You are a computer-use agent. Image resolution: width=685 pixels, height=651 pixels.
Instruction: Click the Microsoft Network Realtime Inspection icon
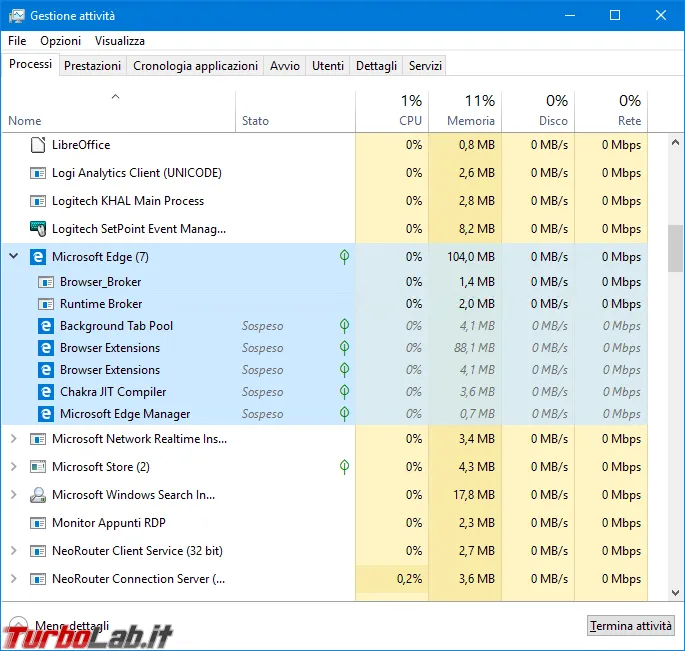coord(38,439)
